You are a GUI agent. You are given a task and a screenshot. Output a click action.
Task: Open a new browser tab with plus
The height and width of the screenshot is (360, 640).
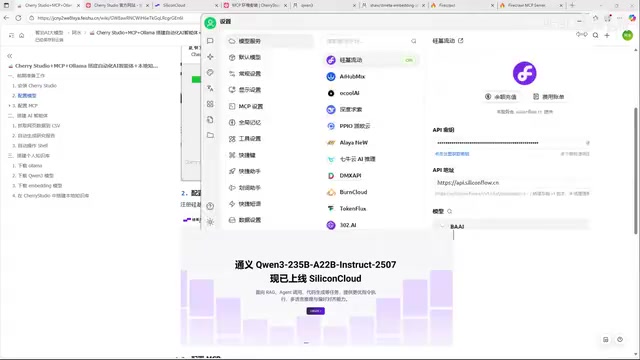pyautogui.click(x=572, y=5)
